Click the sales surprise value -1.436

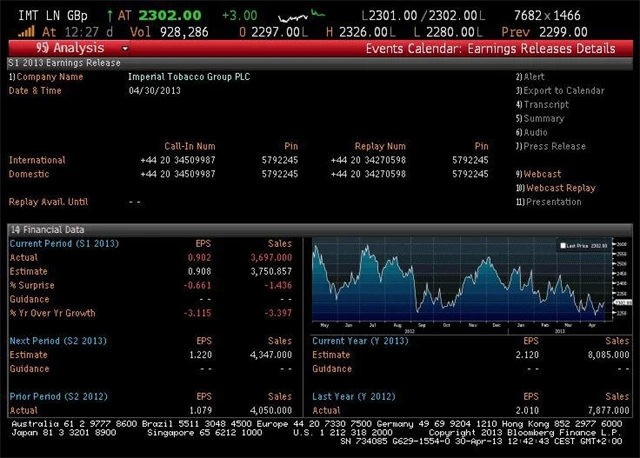[278, 285]
